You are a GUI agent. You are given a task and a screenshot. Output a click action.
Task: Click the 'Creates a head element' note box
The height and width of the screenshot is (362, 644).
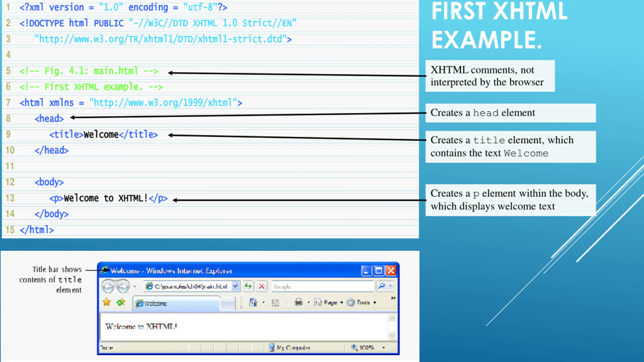[x=511, y=113]
